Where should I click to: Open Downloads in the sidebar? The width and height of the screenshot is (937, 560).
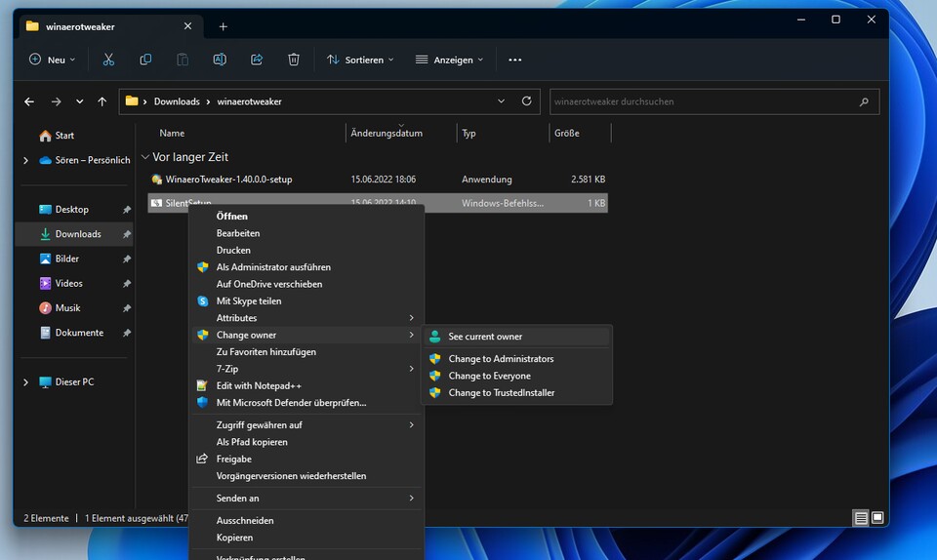[77, 234]
